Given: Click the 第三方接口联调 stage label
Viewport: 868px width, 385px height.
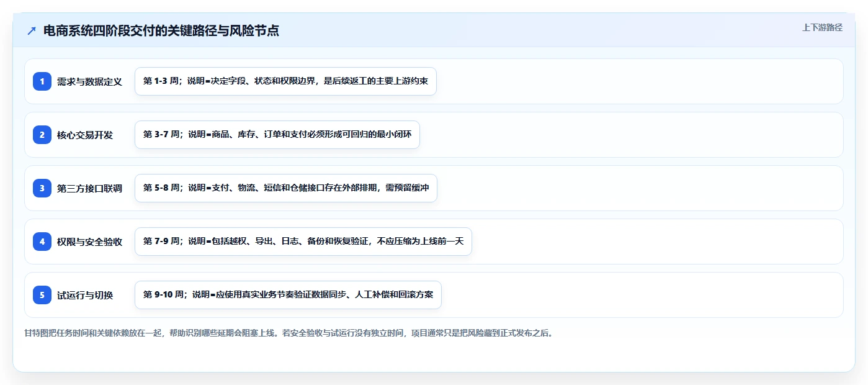Looking at the screenshot, I should click(x=89, y=188).
